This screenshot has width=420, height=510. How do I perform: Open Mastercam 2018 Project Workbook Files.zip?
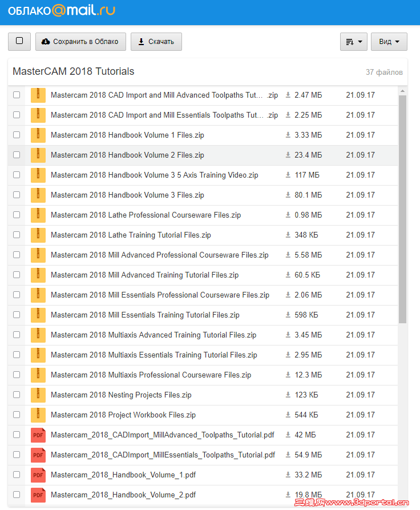click(x=123, y=415)
